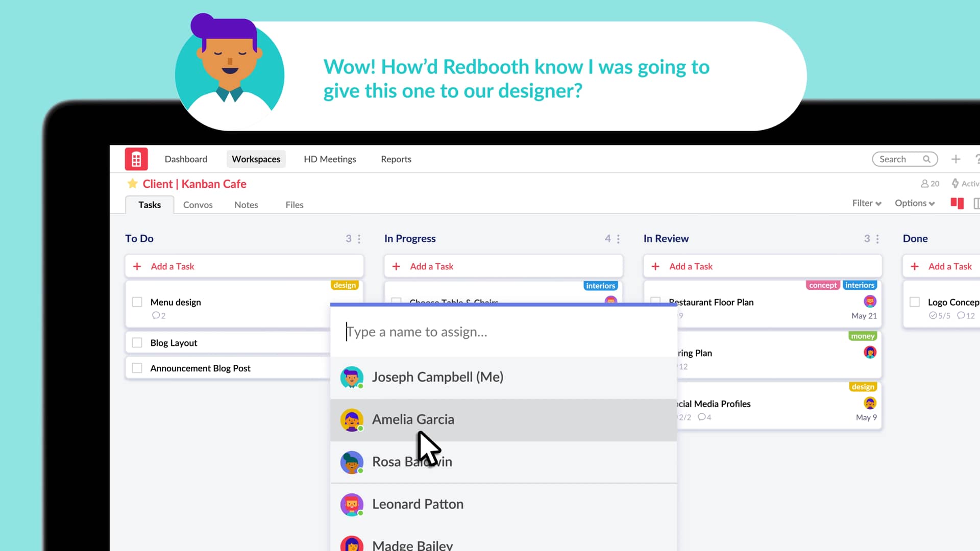Viewport: 980px width, 551px height.
Task: Click assignee avatar on money-tagged card
Action: (x=870, y=352)
